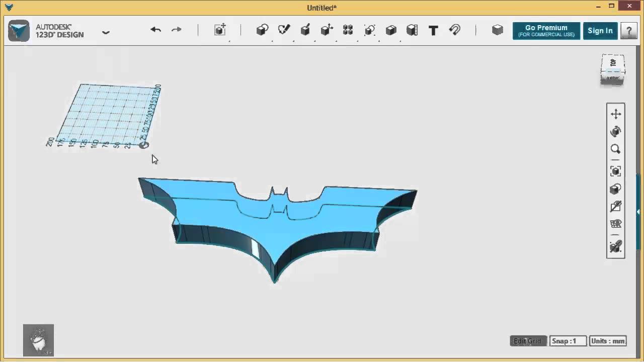Screen dimensions: 644x362
Task: Open the Material tool
Action: click(x=498, y=30)
